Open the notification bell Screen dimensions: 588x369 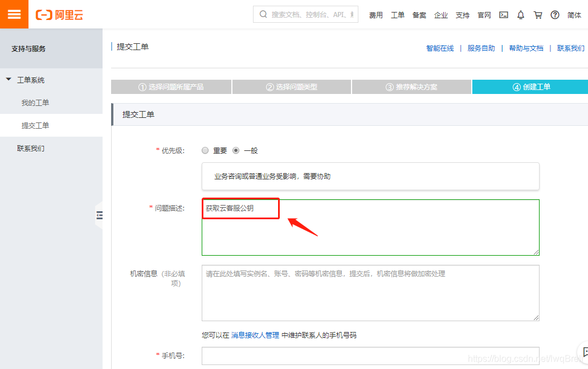pos(521,15)
